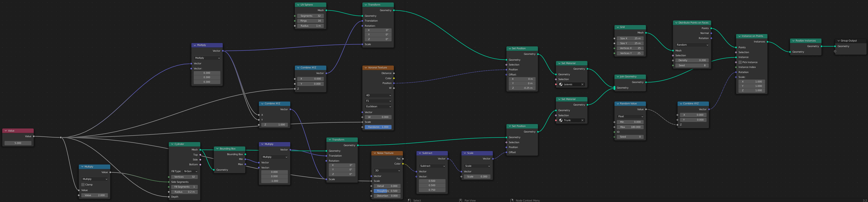Click the Random Value Max 180.000 field
Viewport: 868px width, 202px height.
click(630, 127)
